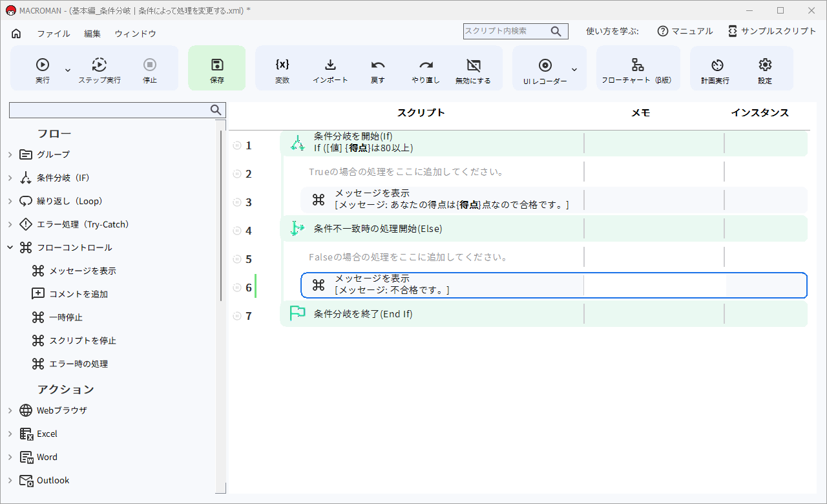Screen dimensions: 827x504
Task: Click the action panel search magnifier
Action: [x=216, y=110]
